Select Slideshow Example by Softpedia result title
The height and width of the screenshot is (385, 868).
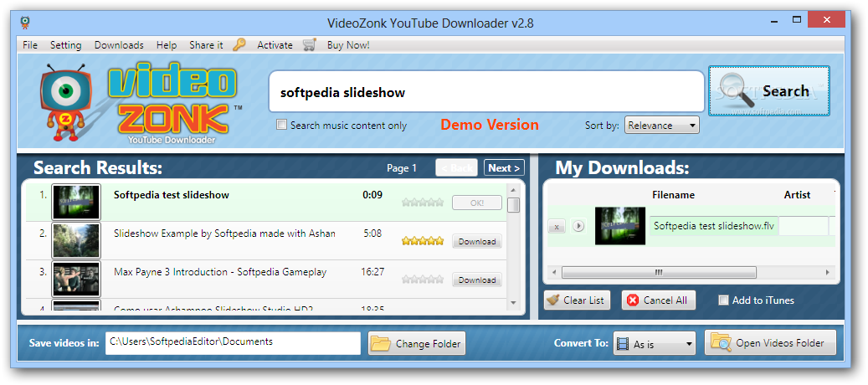[x=224, y=234]
